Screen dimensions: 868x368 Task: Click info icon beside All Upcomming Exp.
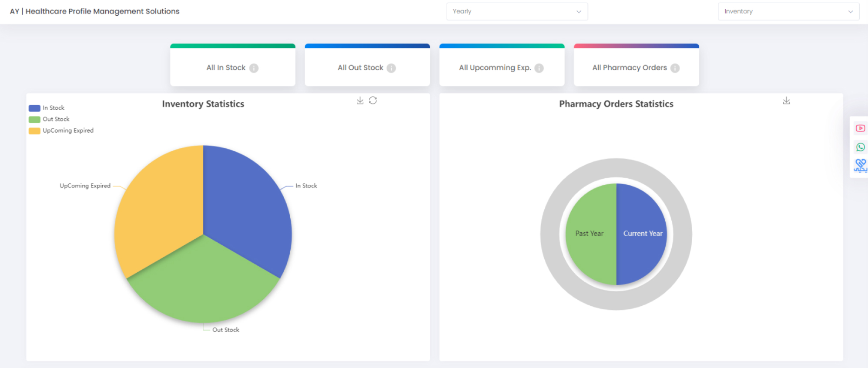coord(539,68)
